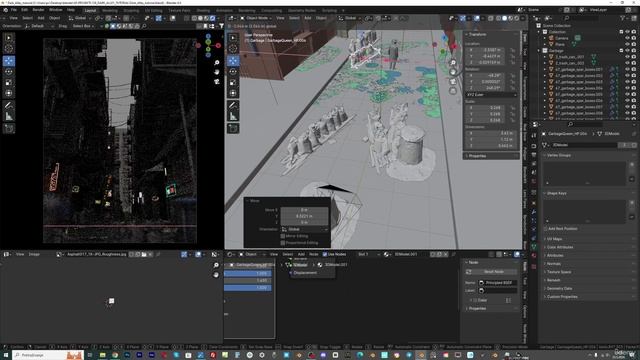Open the Render menu
This screenshot has height=360, width=640.
[x=38, y=10]
